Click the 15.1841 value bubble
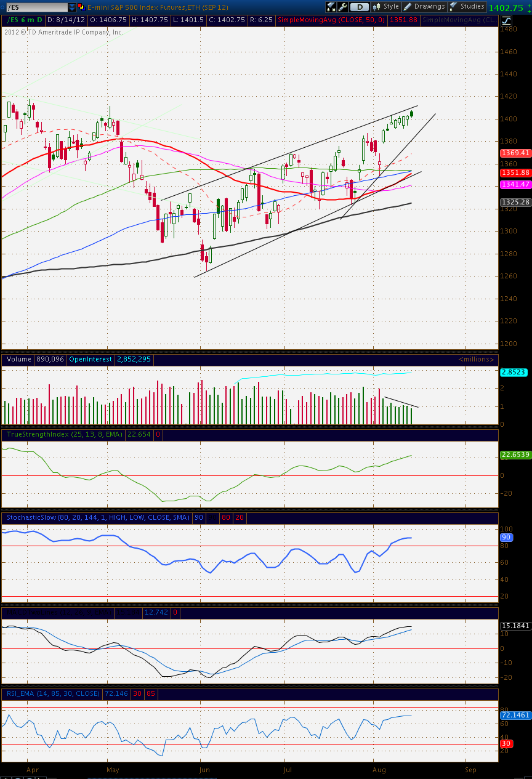This screenshot has width=532, height=779. tap(515, 626)
